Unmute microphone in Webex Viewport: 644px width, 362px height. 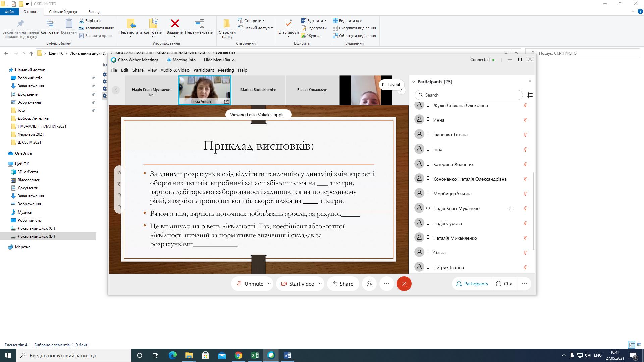(x=250, y=284)
